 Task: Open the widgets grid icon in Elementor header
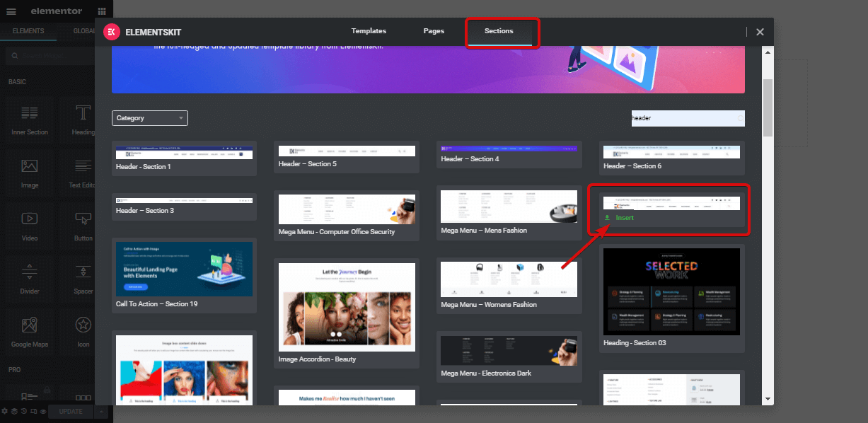(x=103, y=11)
